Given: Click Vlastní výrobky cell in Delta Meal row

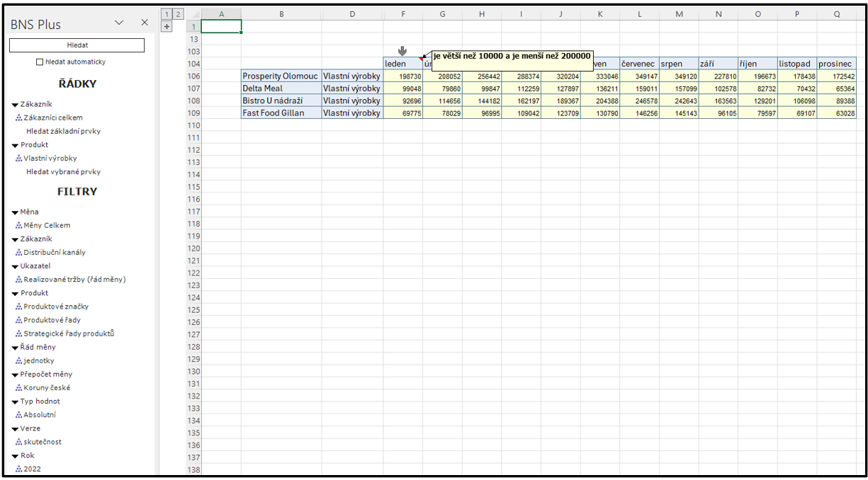Looking at the screenshot, I should 352,88.
